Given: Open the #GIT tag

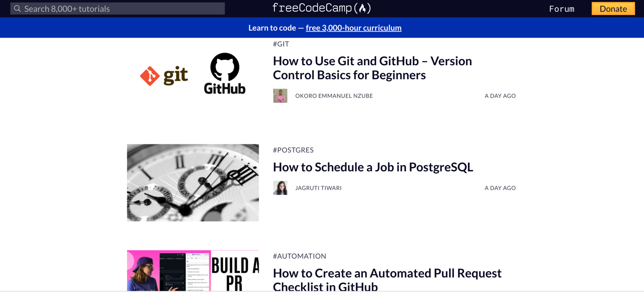Looking at the screenshot, I should coord(281,44).
